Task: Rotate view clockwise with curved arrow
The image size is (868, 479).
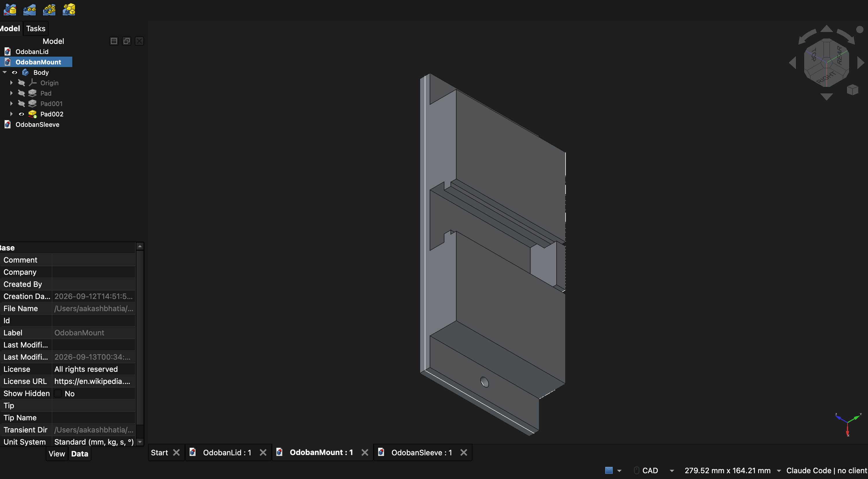Action: click(846, 36)
